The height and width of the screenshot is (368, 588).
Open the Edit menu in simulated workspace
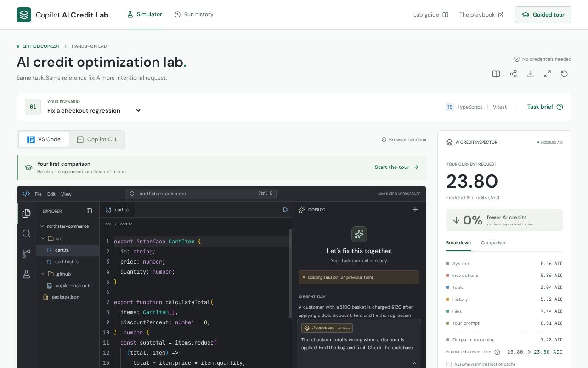tap(51, 194)
